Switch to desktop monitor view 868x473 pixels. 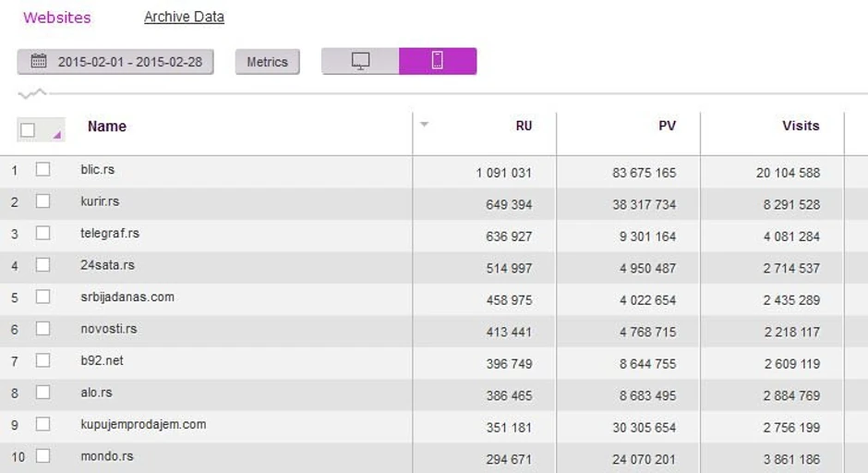point(360,61)
